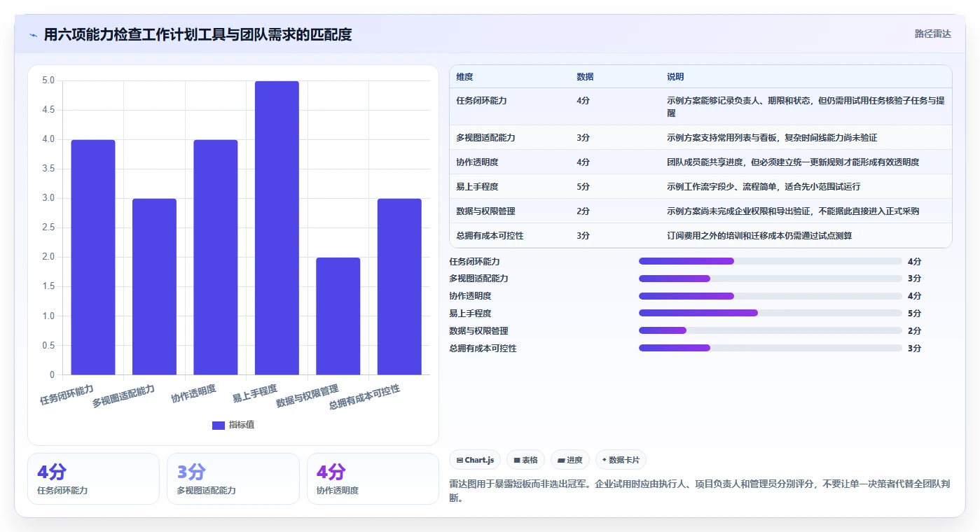Click the 易上手程度 cell in the table
980x532 pixels.
click(x=477, y=187)
